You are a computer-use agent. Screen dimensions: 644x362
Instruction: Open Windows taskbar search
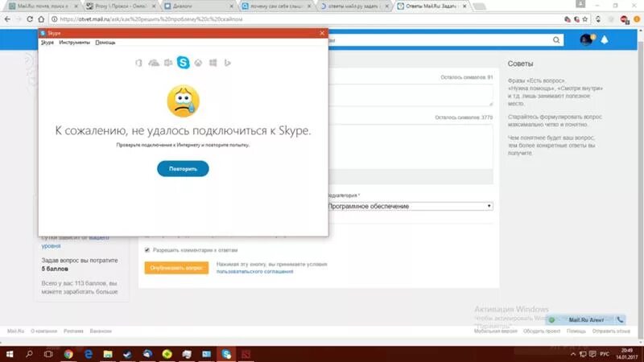coord(29,354)
